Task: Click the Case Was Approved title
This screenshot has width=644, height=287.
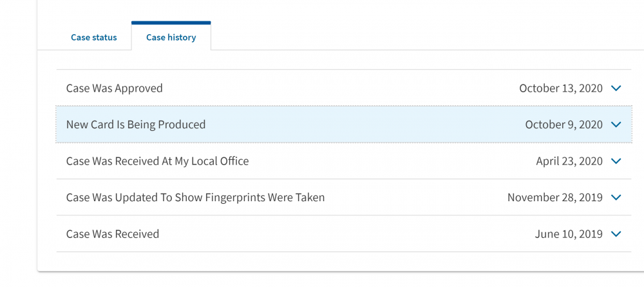Action: click(114, 88)
